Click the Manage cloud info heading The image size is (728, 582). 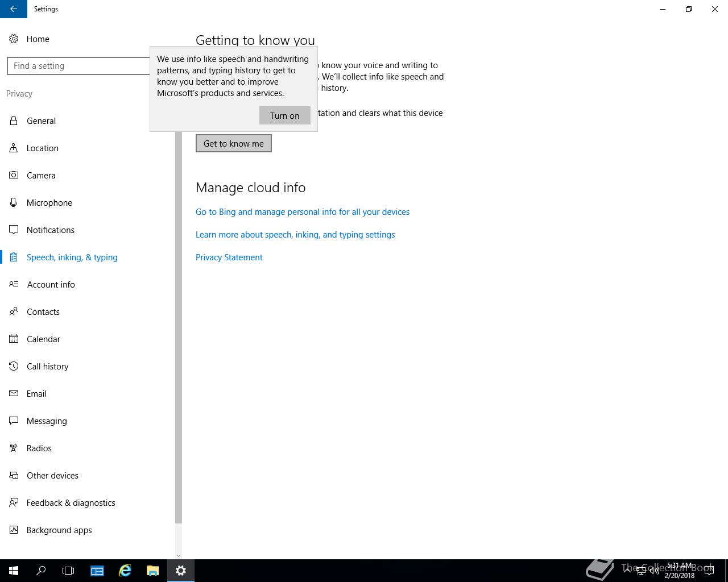pyautogui.click(x=250, y=188)
